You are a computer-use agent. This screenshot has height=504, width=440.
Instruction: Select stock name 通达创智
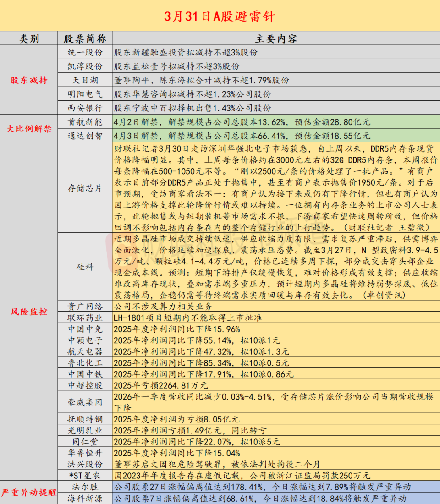coord(85,136)
